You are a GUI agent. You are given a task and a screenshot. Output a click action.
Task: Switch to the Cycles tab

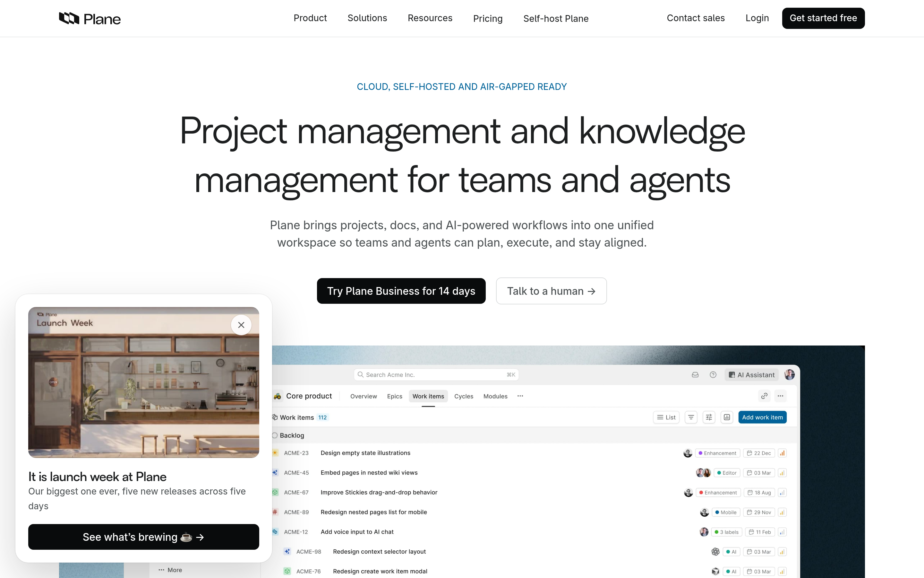pyautogui.click(x=464, y=396)
